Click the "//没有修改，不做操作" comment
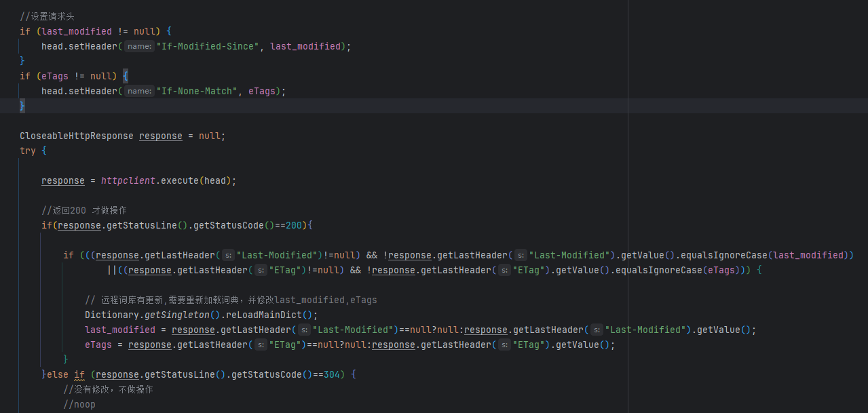This screenshot has height=413, width=868. (x=108, y=390)
